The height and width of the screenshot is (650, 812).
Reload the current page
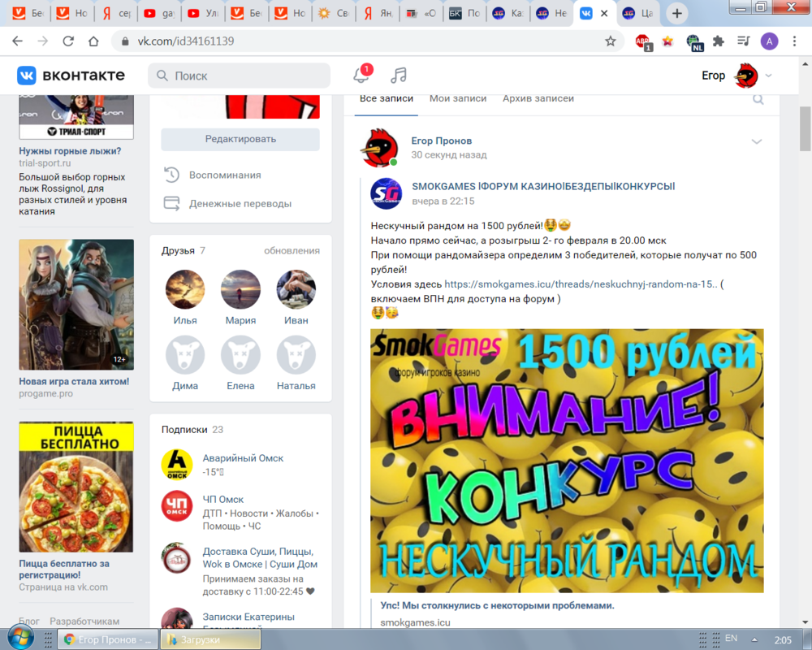68,41
